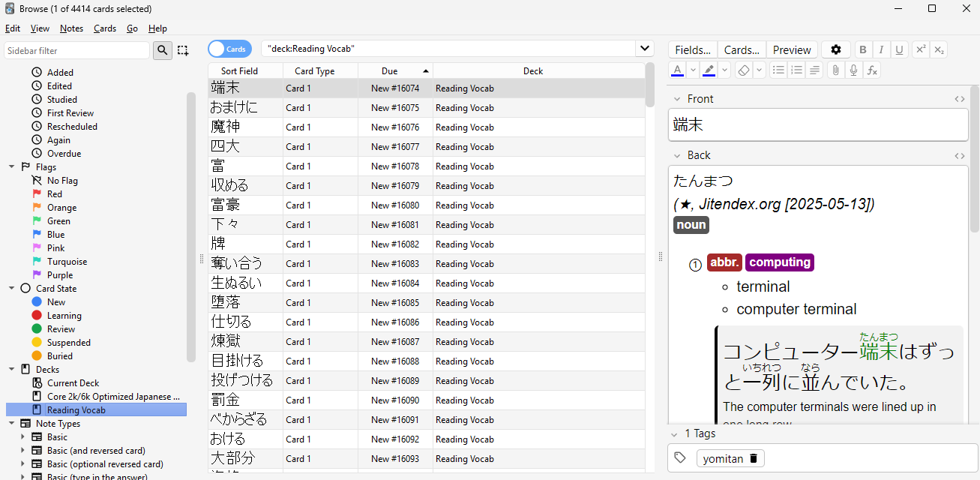Viewport: 980px width, 480px height.
Task: Collapse the Front field
Action: tap(676, 99)
